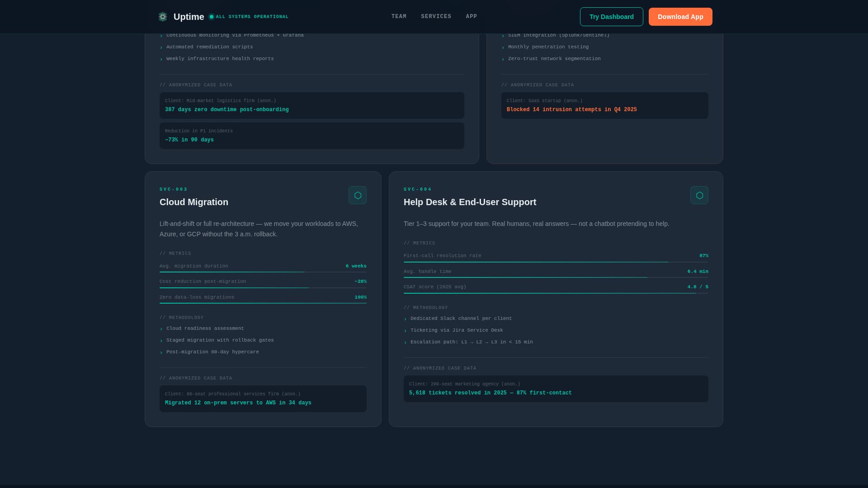Click the hexagon icon on Cloud Migration card
Viewport: 868px width, 488px height.
click(x=358, y=195)
